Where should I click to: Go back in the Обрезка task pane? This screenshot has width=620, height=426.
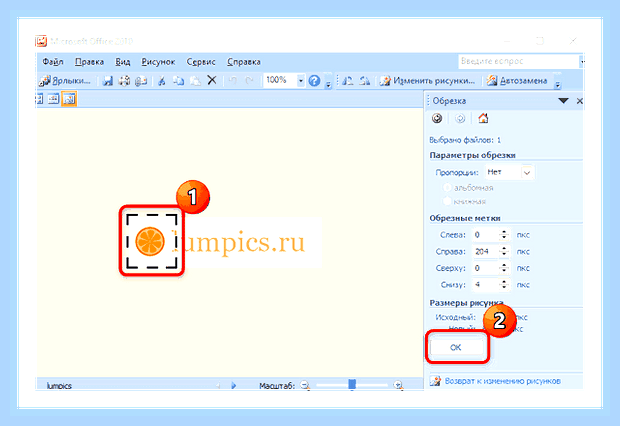click(437, 118)
